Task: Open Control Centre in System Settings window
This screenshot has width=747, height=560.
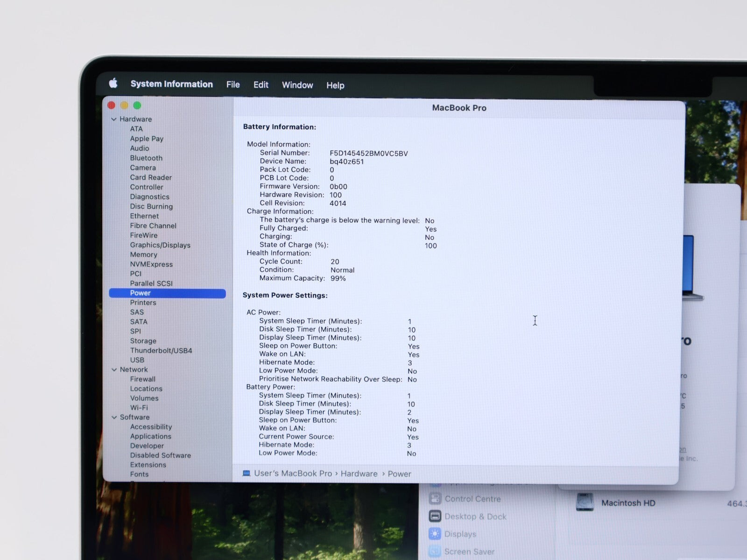Action: (472, 499)
